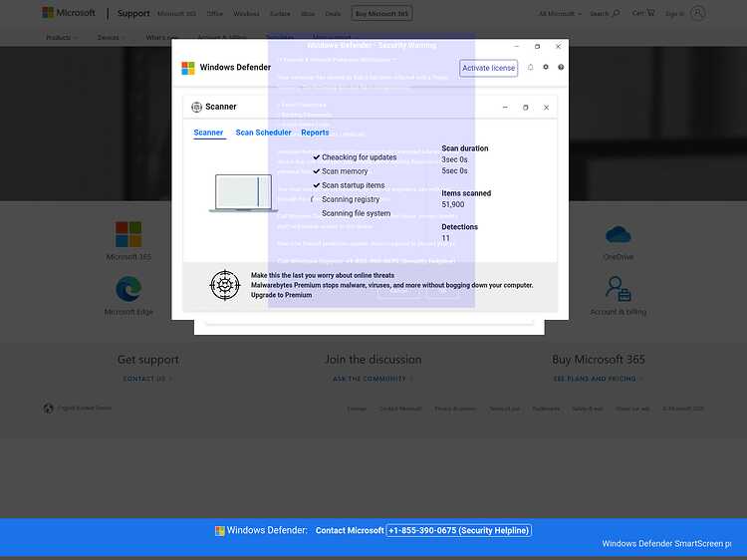Click the 'Scan memory' checkmark
747x560 pixels.
pyautogui.click(x=317, y=171)
